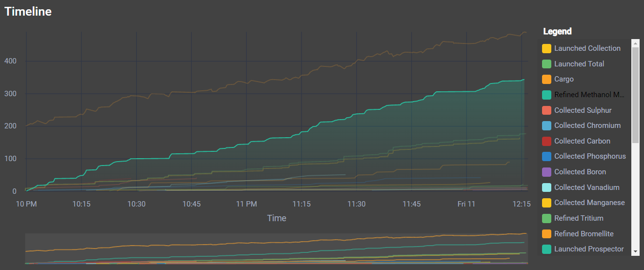
Task: Click the Collected Chromium blue swatch
Action: click(547, 125)
